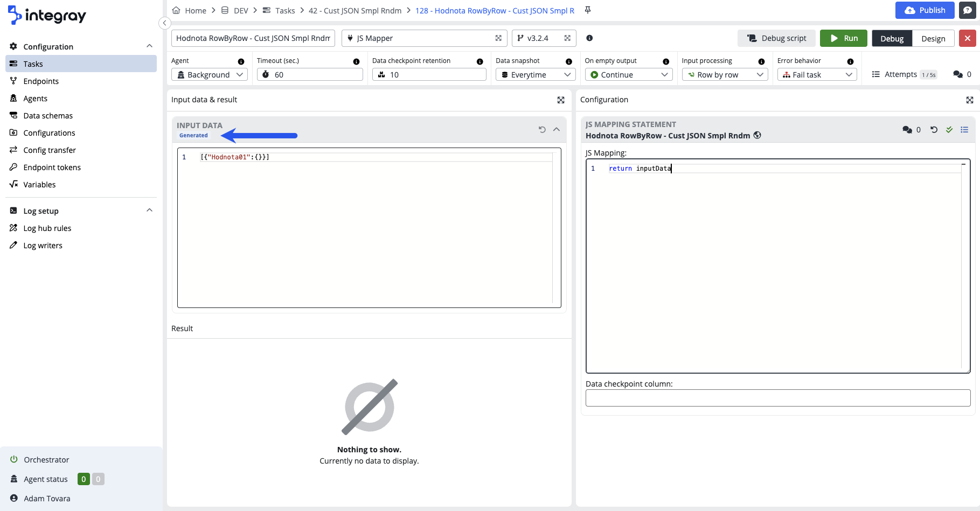
Task: Click the Publish button
Action: pyautogui.click(x=925, y=10)
